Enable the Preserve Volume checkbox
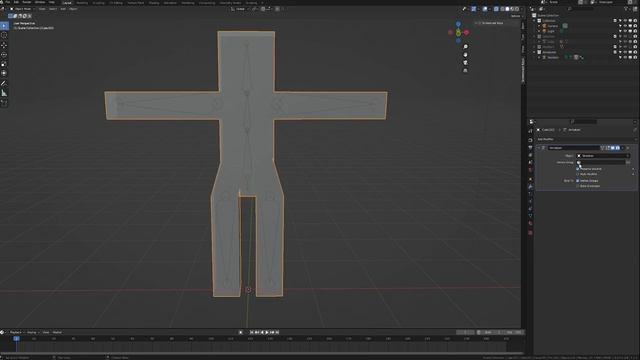This screenshot has width=640, height=360. click(578, 169)
